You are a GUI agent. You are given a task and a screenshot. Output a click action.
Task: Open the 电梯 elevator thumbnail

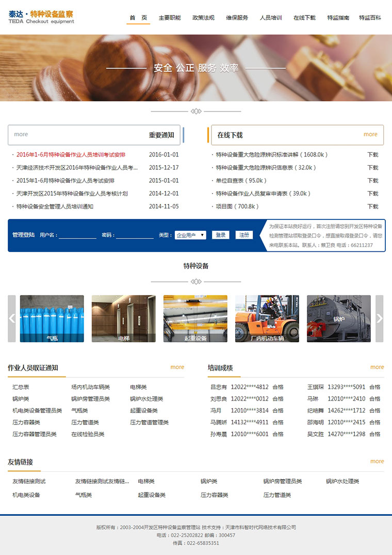tap(124, 319)
